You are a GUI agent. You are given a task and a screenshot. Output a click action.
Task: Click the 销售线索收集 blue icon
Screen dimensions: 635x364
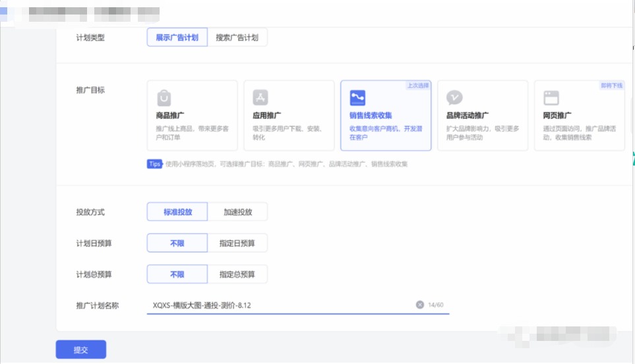click(x=357, y=98)
